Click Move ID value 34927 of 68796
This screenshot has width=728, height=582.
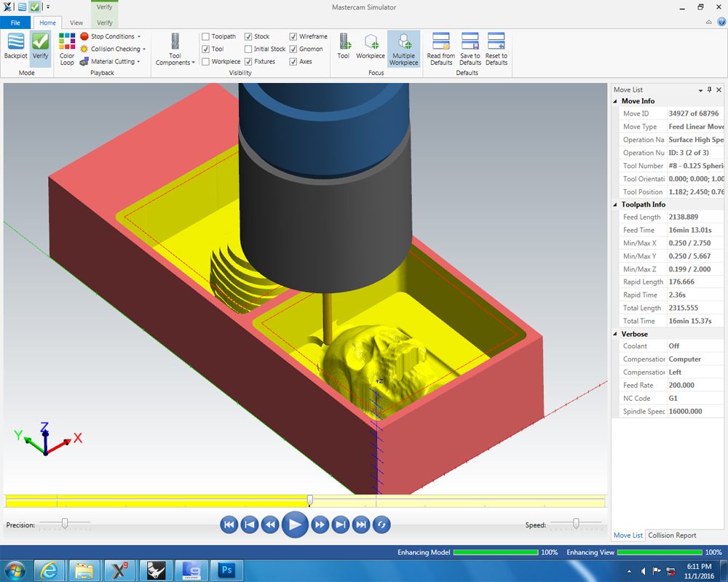694,113
